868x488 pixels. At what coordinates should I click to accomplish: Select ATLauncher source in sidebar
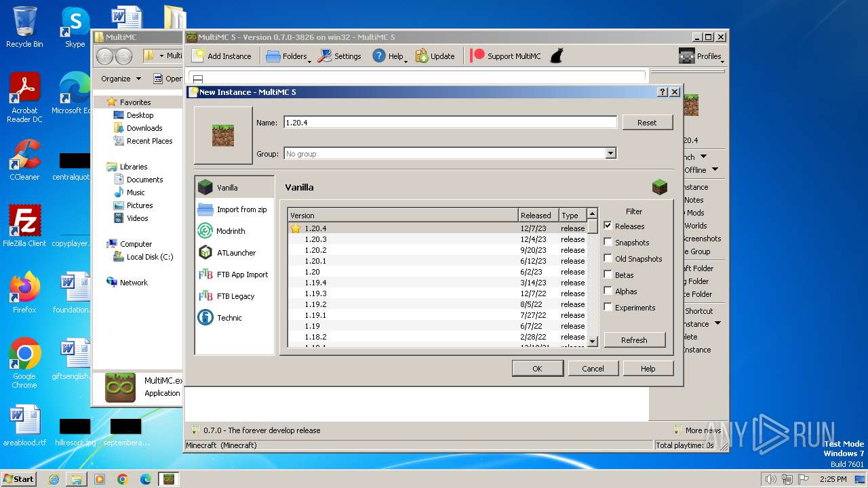235,253
